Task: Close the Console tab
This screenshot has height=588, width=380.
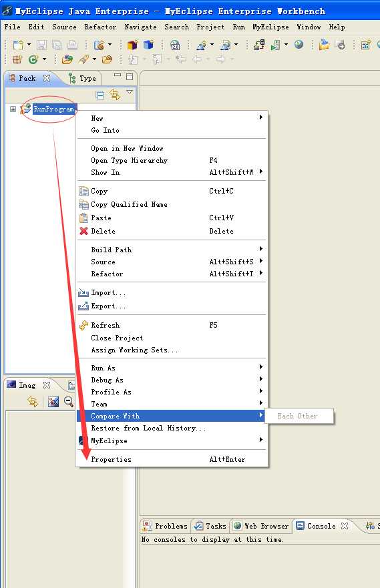Action: point(345,526)
